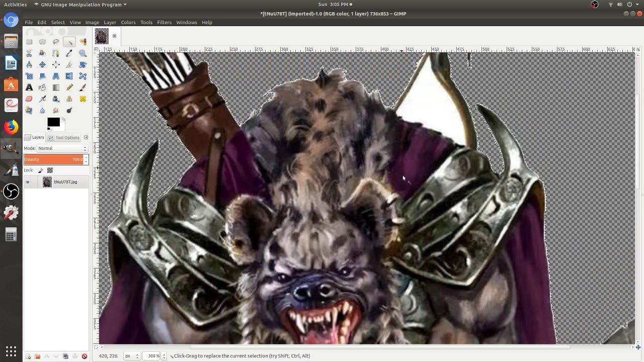
Task: Select the Paintbrush tool
Action: pos(83,88)
